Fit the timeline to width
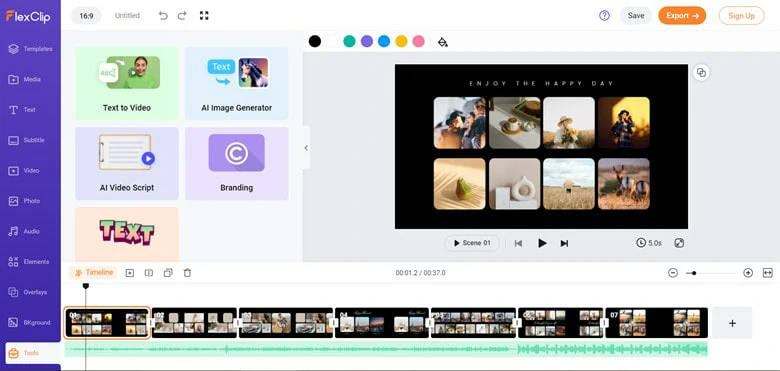Viewport: 780px width, 371px height. (x=768, y=273)
